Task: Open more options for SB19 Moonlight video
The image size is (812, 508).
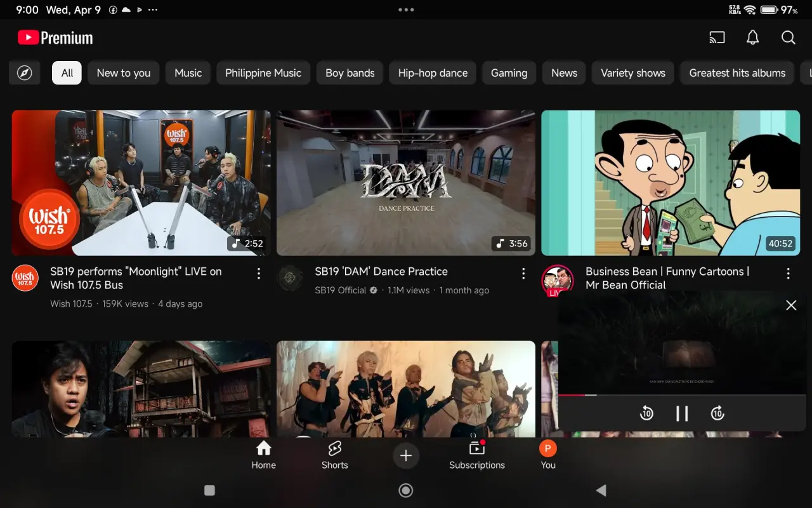Action: (259, 274)
